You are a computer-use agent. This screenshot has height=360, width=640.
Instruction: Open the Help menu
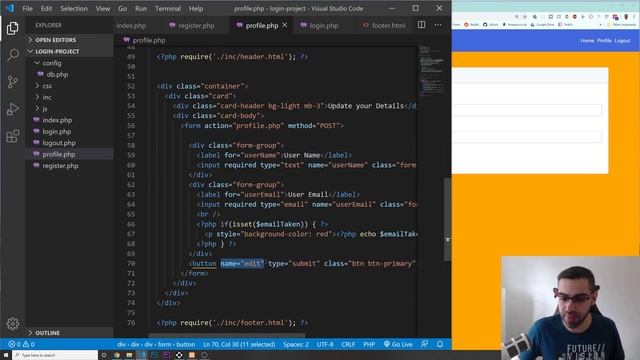tap(196, 8)
